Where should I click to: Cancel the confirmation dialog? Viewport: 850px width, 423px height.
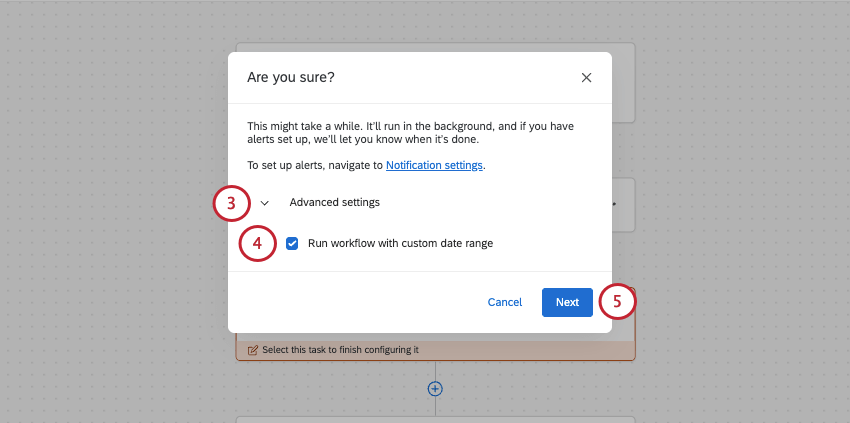point(505,302)
